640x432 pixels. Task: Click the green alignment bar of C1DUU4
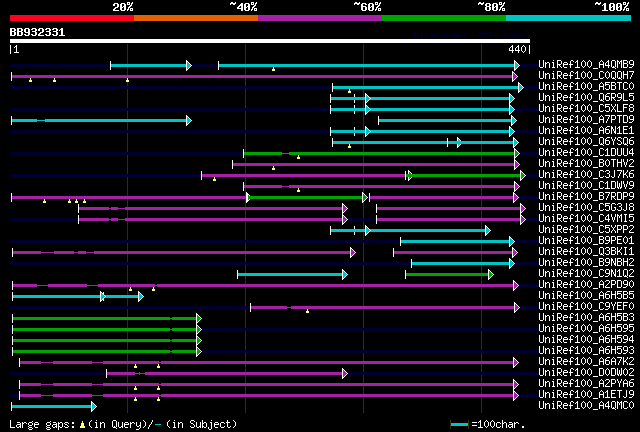[x=382, y=154]
